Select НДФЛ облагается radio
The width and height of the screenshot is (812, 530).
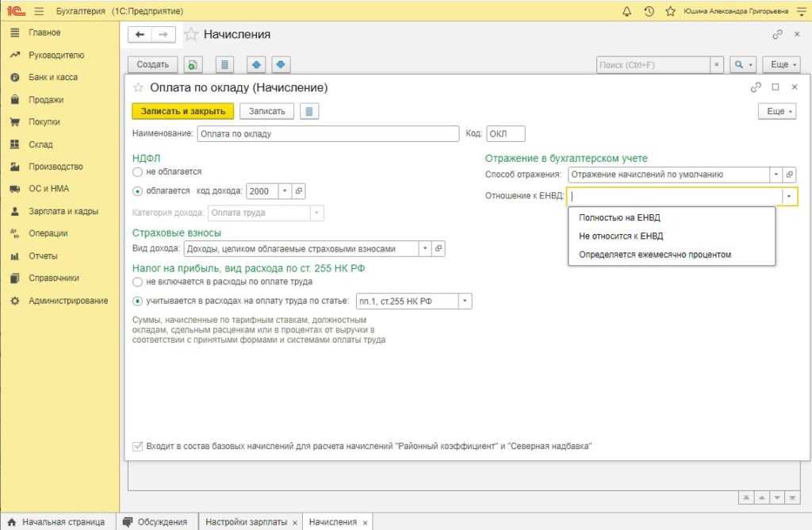click(x=137, y=191)
